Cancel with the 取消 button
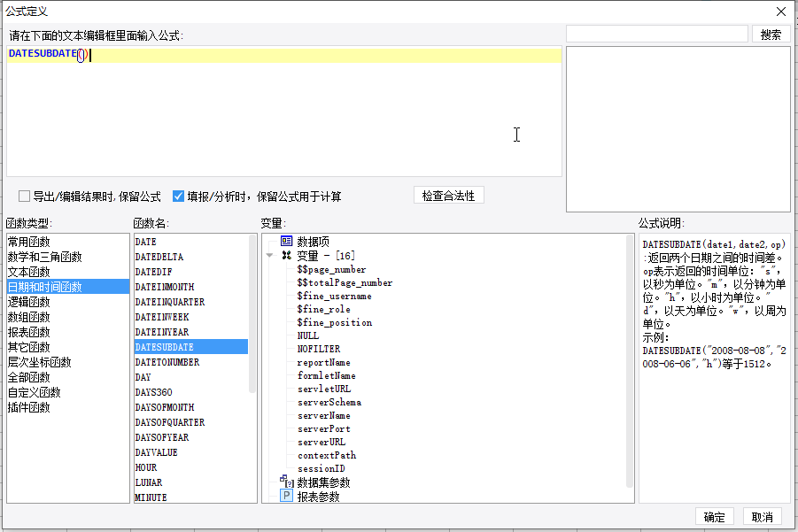 [x=762, y=517]
